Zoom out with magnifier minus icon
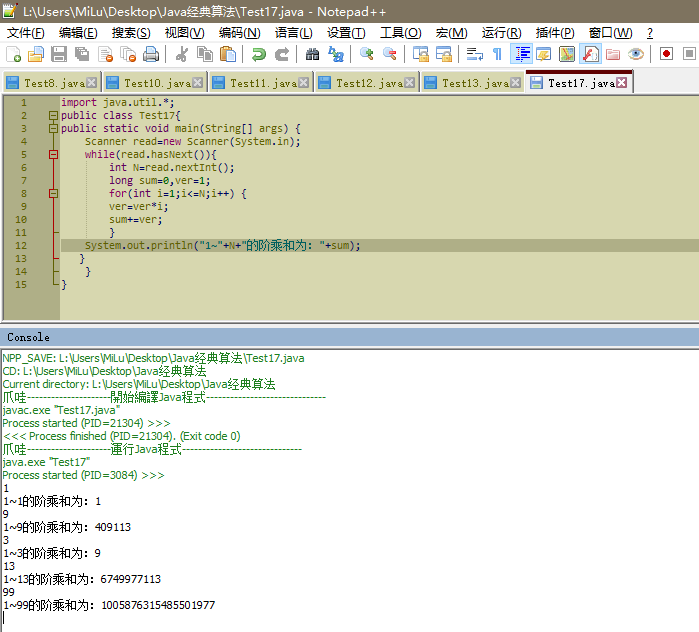The width and height of the screenshot is (699, 632). (390, 54)
